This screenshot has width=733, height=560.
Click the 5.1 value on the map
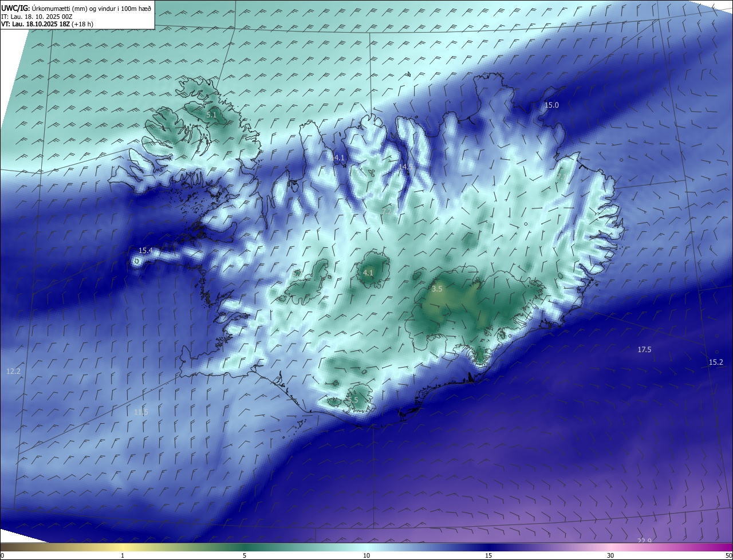point(211,115)
